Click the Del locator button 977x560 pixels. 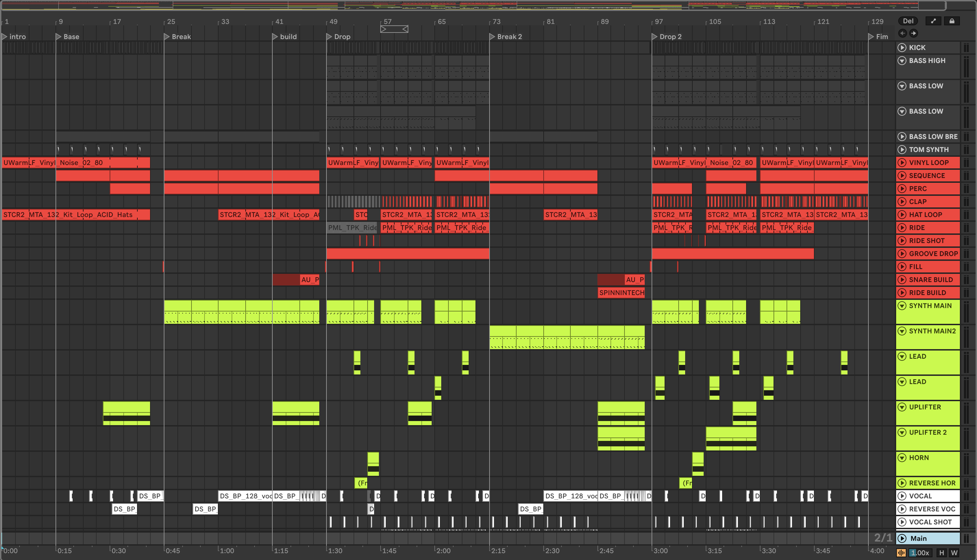tap(908, 21)
